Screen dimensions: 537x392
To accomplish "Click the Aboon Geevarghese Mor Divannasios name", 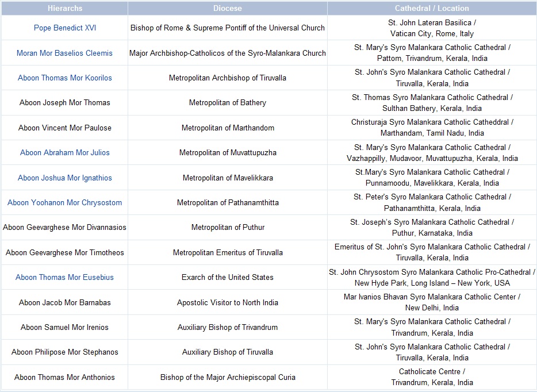I will pos(64,227).
